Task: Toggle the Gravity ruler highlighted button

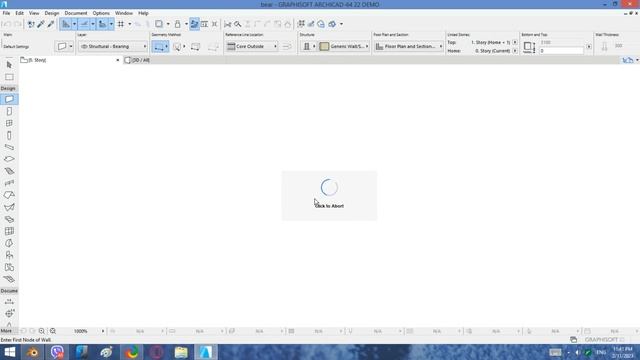Action: pyautogui.click(x=102, y=24)
